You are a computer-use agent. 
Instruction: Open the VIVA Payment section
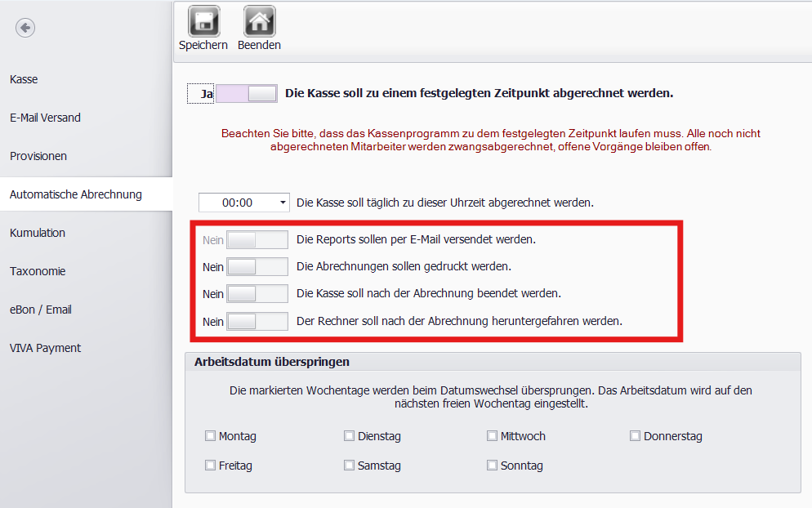click(x=45, y=348)
